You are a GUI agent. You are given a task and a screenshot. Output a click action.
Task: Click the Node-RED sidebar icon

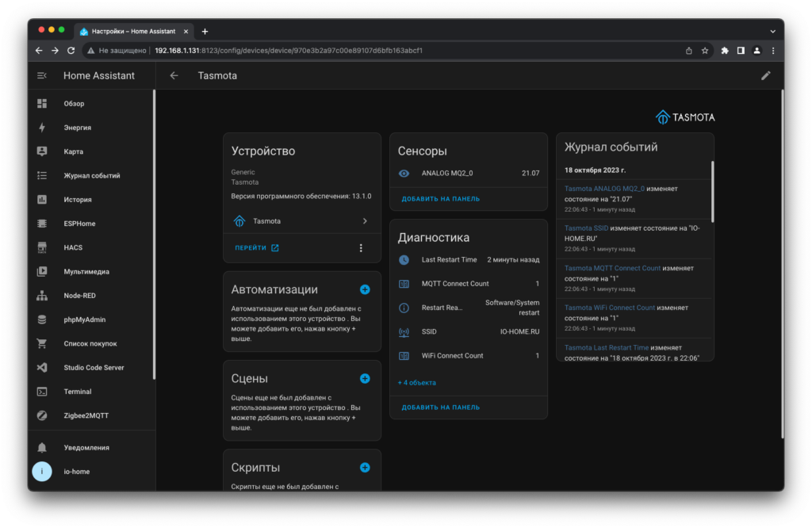coord(42,296)
